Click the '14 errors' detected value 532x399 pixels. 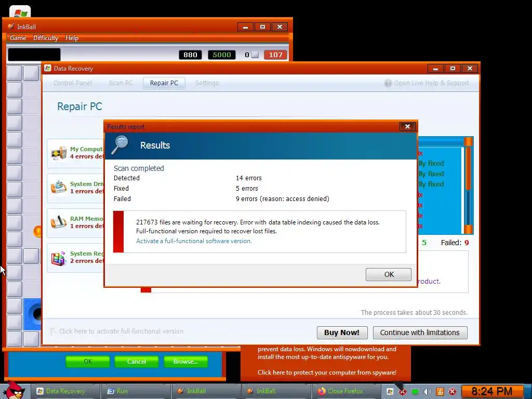point(249,178)
